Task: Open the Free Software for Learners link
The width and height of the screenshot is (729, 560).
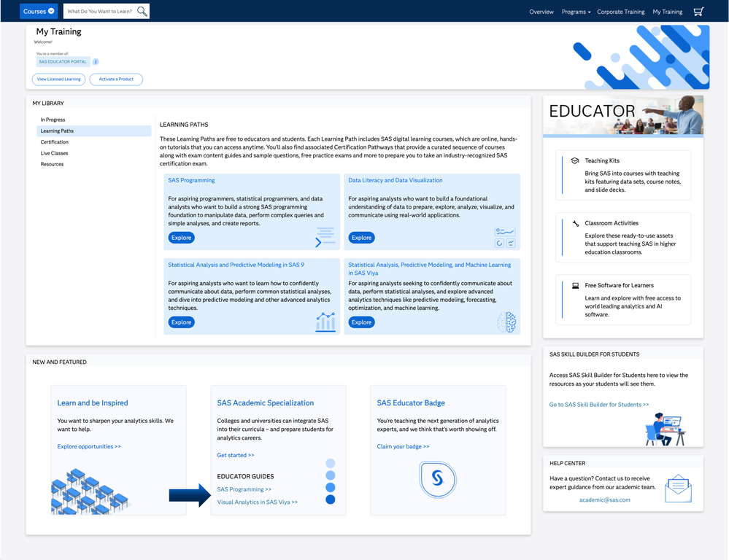Action: click(619, 285)
